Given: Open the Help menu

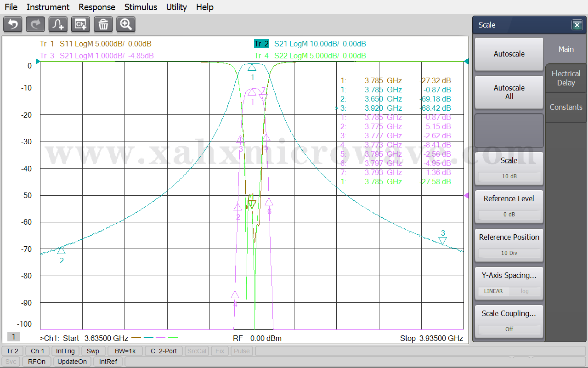Looking at the screenshot, I should tap(205, 7).
